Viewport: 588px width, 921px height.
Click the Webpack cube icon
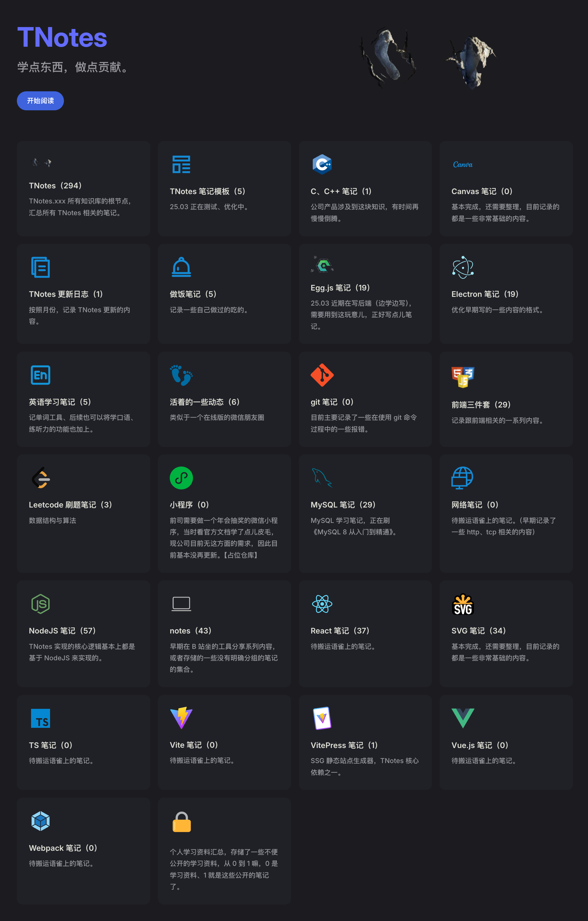point(40,821)
